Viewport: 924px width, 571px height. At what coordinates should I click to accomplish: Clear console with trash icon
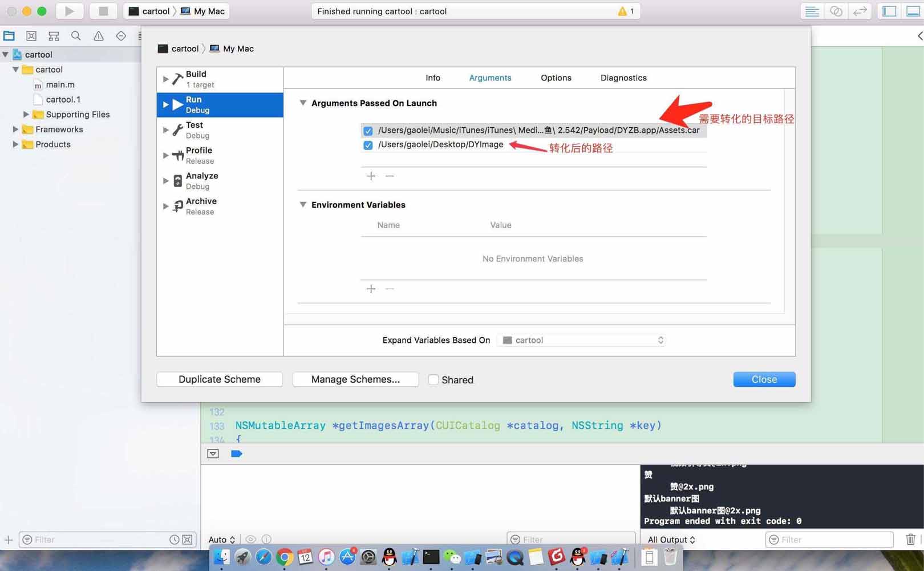pyautogui.click(x=910, y=539)
